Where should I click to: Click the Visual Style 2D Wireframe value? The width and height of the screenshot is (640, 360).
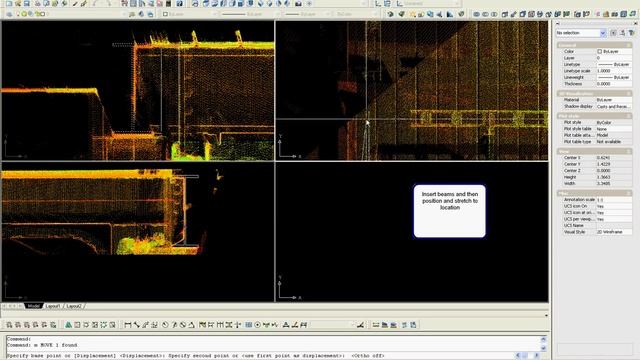point(613,232)
